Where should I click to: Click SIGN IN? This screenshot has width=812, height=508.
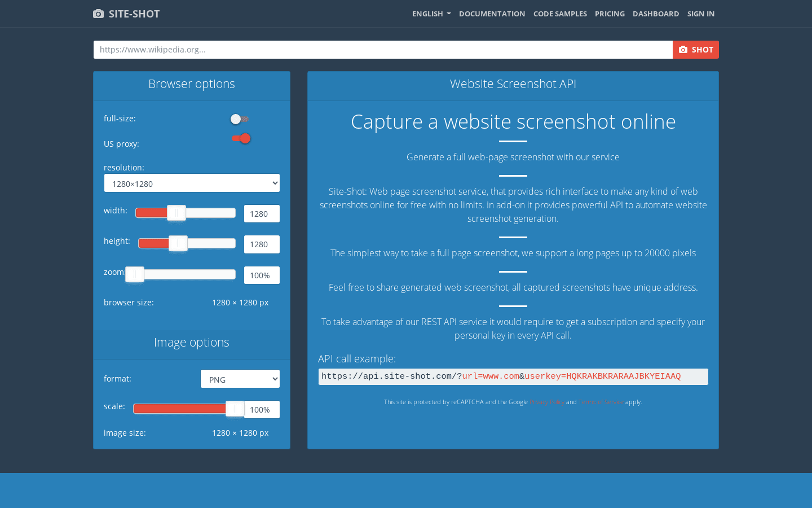(x=700, y=14)
